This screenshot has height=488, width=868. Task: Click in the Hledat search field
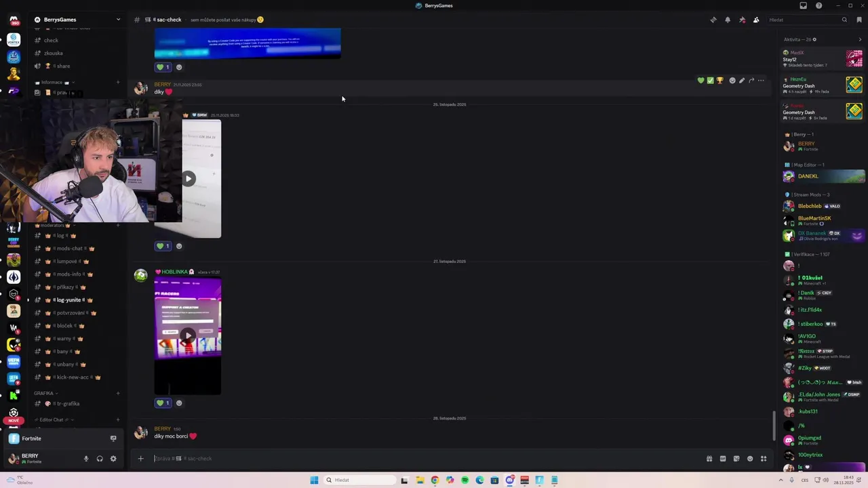(808, 20)
